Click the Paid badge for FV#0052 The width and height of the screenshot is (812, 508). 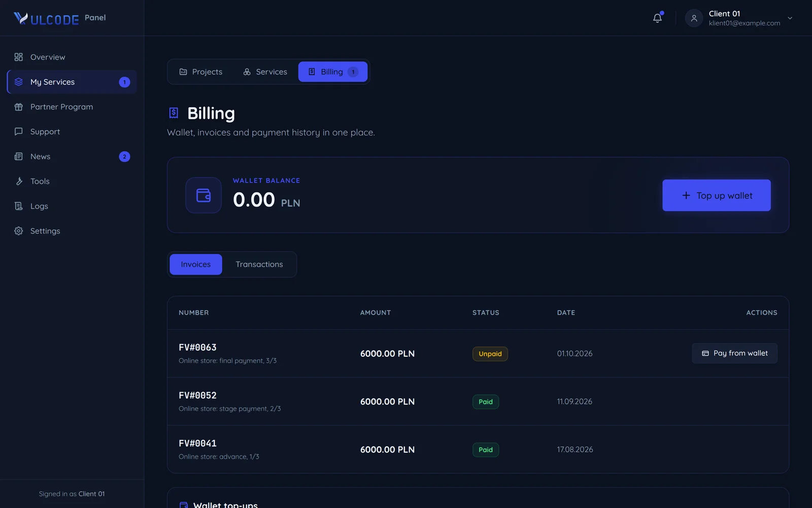pyautogui.click(x=486, y=402)
